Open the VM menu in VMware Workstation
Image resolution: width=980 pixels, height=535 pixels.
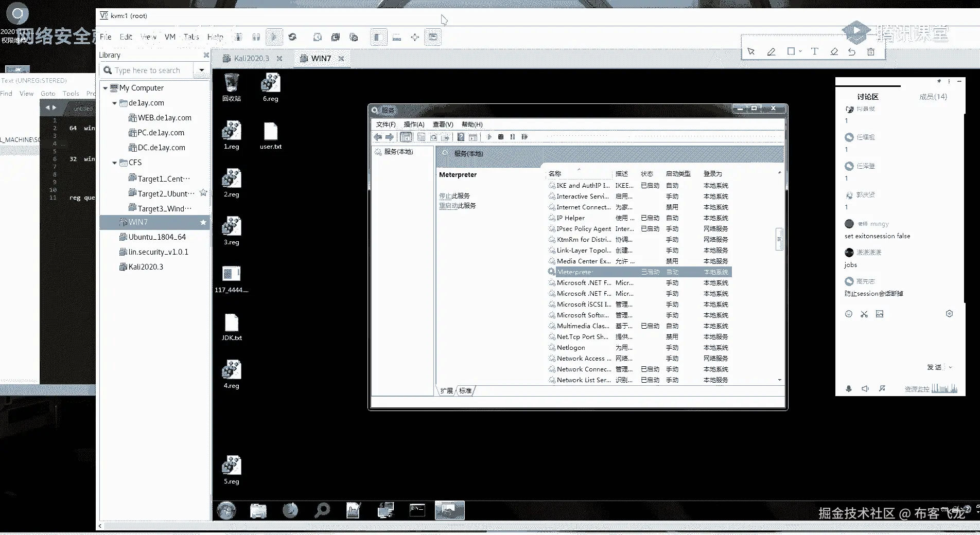coord(170,37)
